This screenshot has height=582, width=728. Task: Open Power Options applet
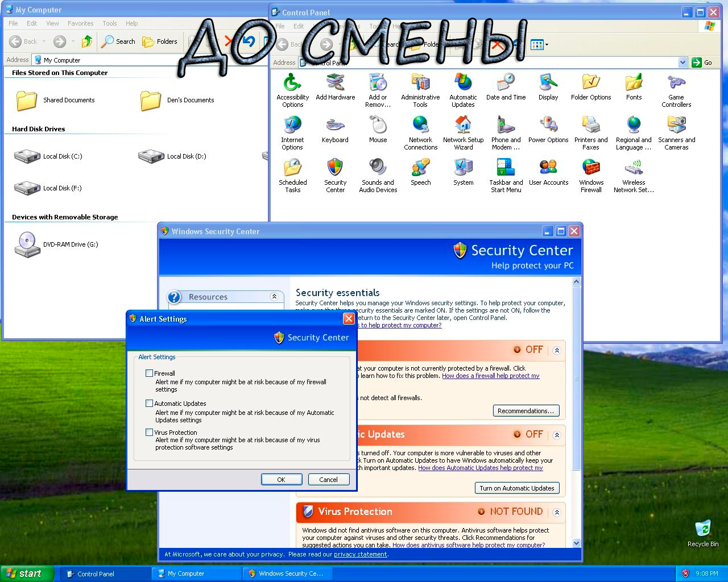pos(548,130)
